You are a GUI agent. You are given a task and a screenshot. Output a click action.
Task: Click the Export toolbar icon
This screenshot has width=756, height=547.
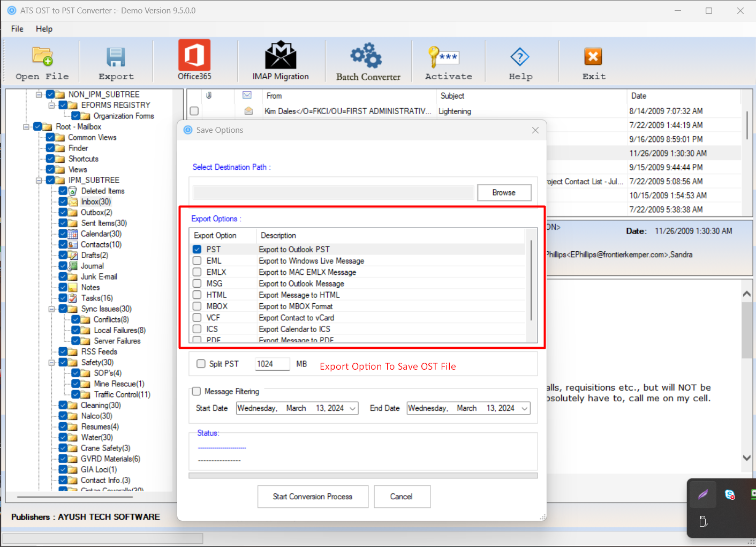[116, 57]
